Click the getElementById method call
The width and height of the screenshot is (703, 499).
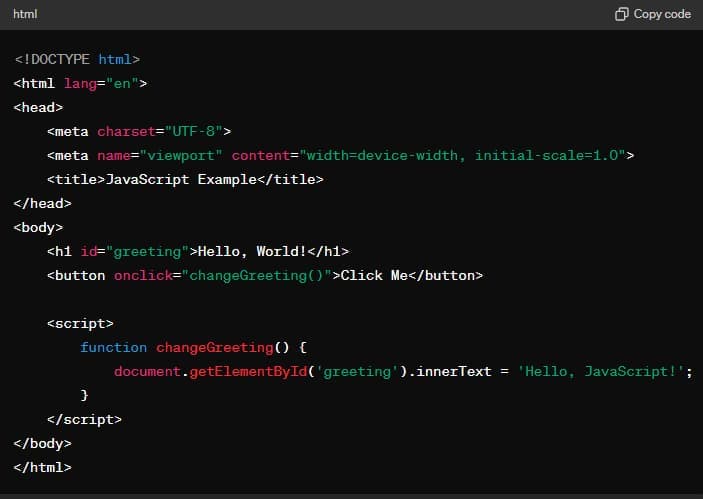pos(248,372)
